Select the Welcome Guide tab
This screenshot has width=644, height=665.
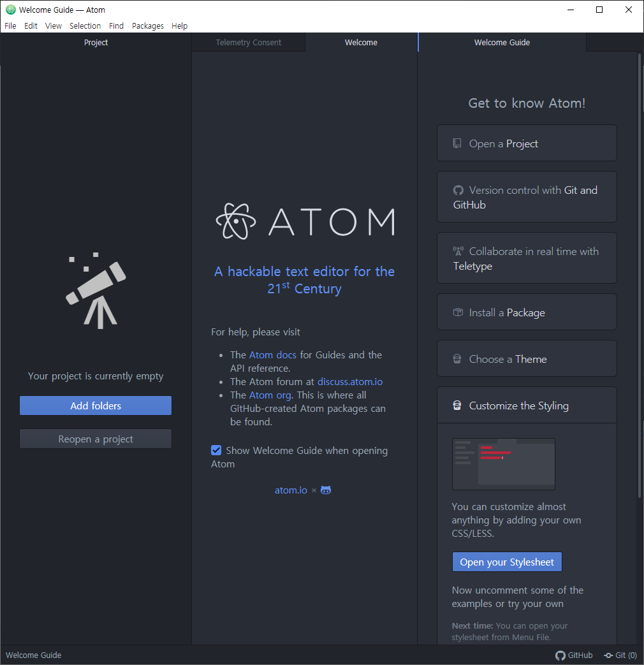pyautogui.click(x=502, y=43)
